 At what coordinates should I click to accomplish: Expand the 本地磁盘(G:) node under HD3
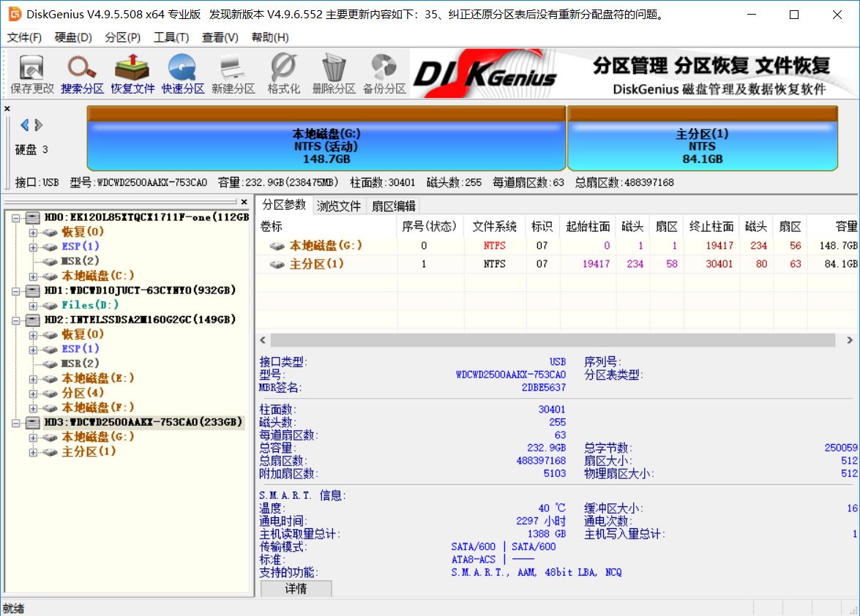[34, 438]
